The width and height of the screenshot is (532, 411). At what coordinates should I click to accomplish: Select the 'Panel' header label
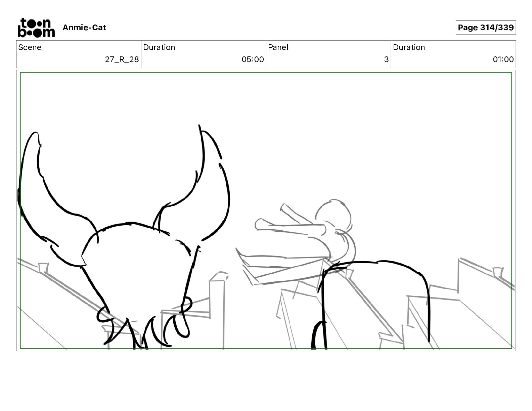point(278,47)
